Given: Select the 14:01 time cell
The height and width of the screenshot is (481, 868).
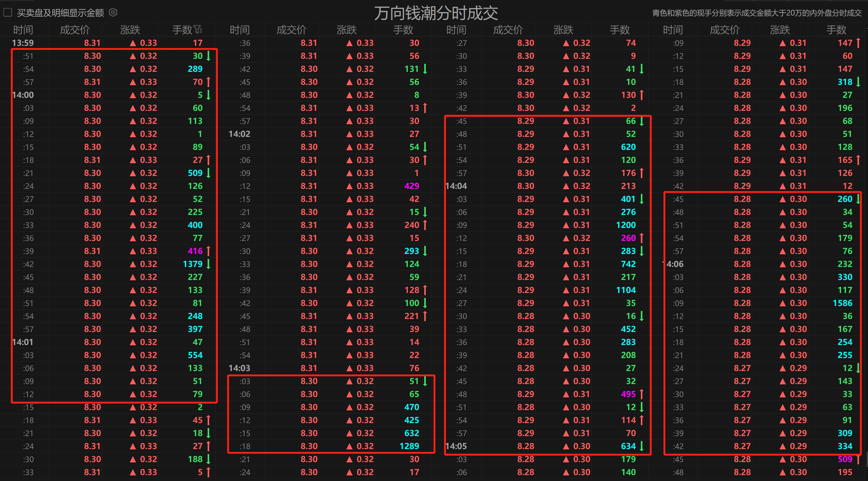Looking at the screenshot, I should pyautogui.click(x=23, y=342).
